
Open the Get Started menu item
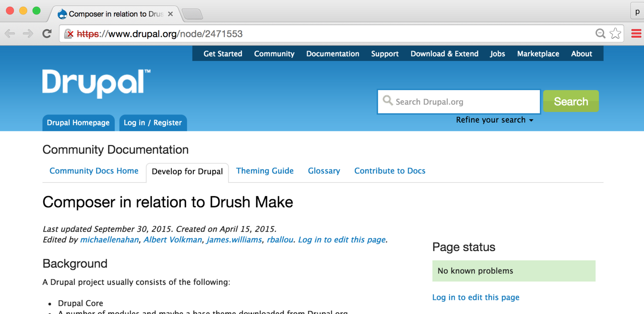click(223, 54)
